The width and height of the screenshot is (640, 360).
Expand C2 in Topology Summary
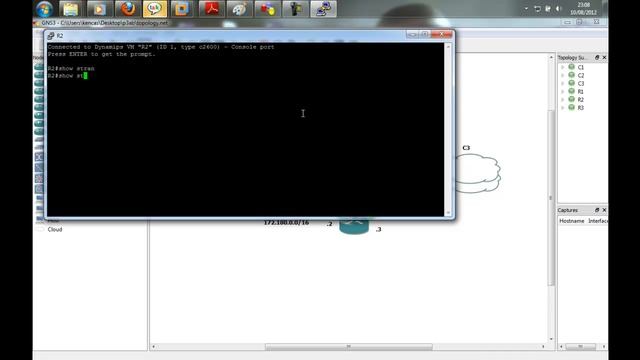tap(563, 75)
